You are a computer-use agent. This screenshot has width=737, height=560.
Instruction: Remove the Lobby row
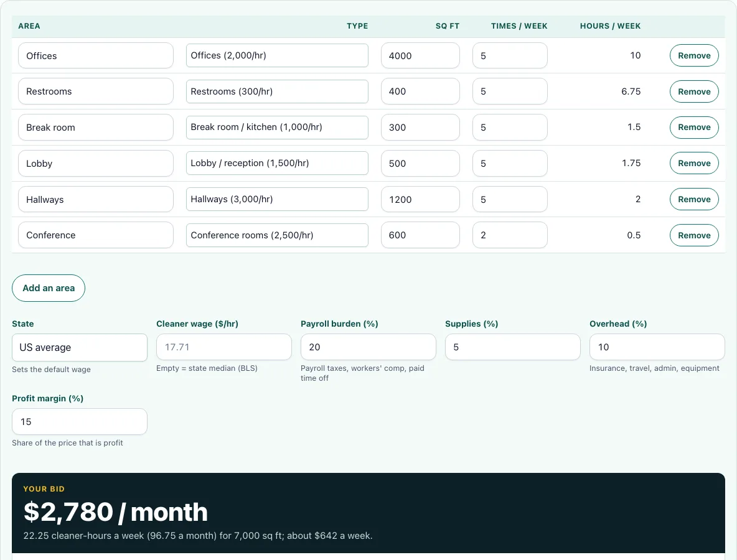point(694,163)
